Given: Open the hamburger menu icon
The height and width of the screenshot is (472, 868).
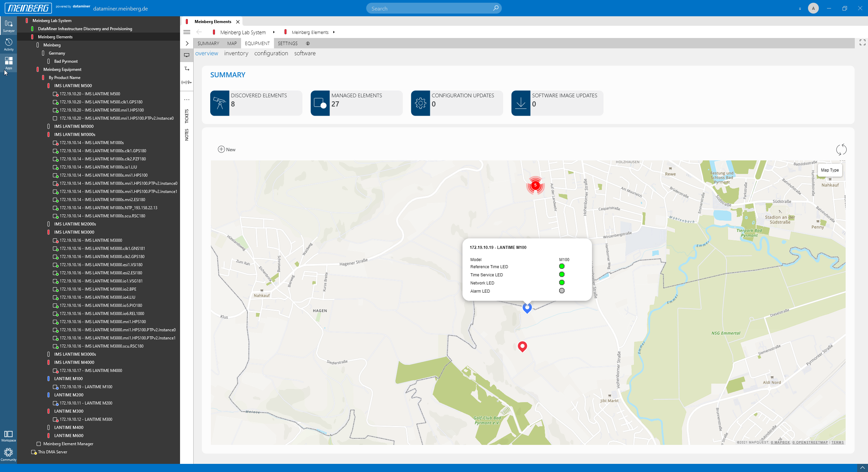Looking at the screenshot, I should click(x=187, y=32).
